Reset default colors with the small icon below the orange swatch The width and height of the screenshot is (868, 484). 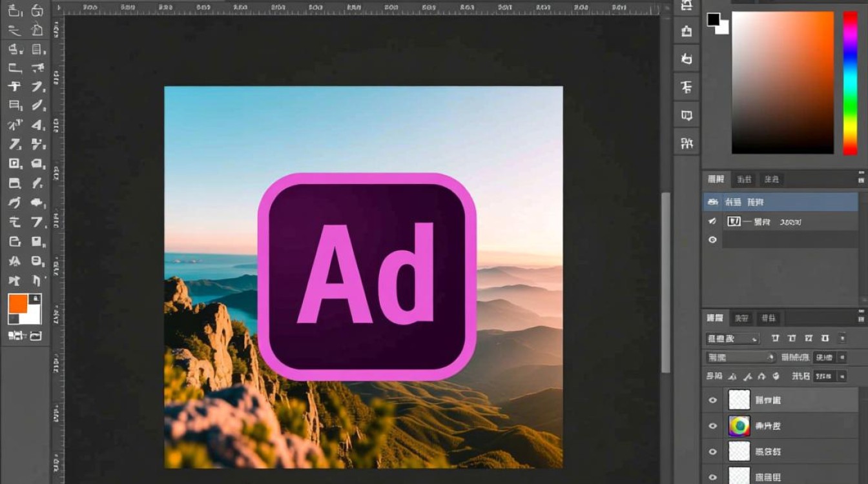click(x=13, y=319)
